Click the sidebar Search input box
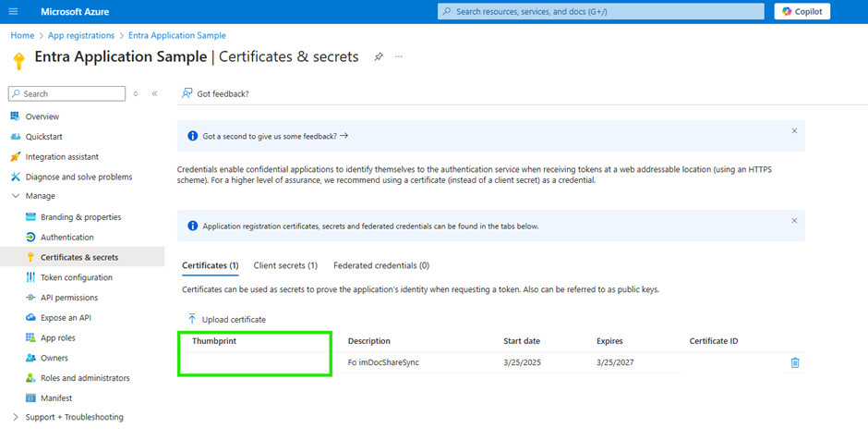 tap(67, 93)
